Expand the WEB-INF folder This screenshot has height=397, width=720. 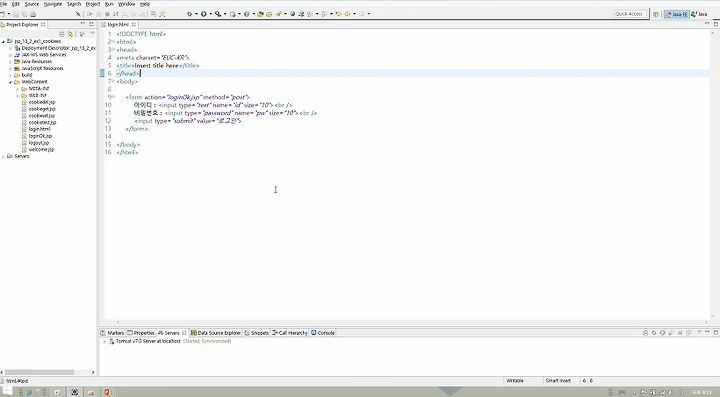pyautogui.click(x=18, y=95)
